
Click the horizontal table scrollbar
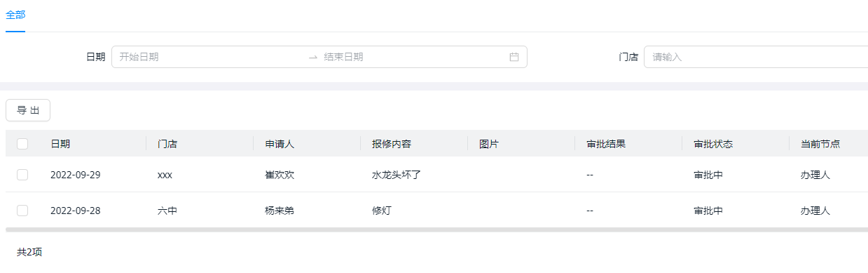(436, 229)
